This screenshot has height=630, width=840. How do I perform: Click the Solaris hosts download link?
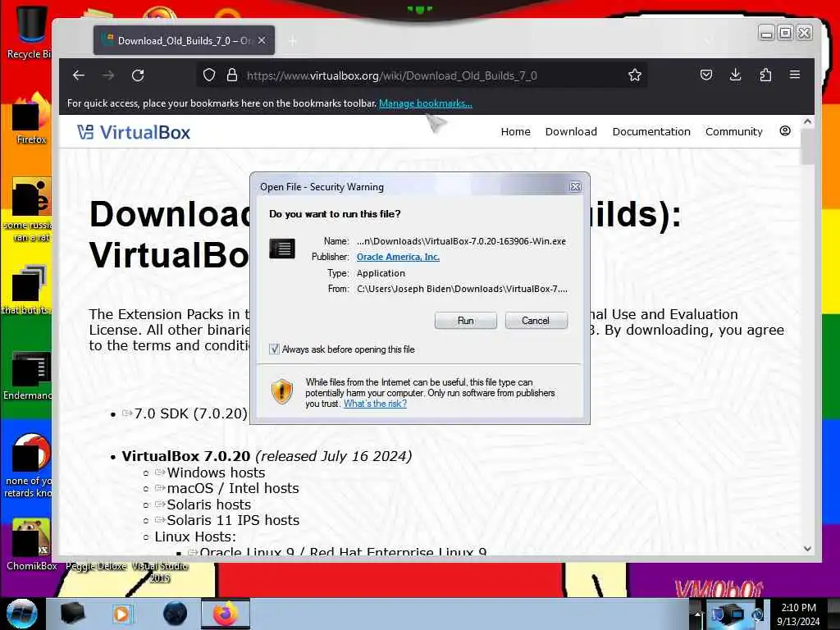209,504
